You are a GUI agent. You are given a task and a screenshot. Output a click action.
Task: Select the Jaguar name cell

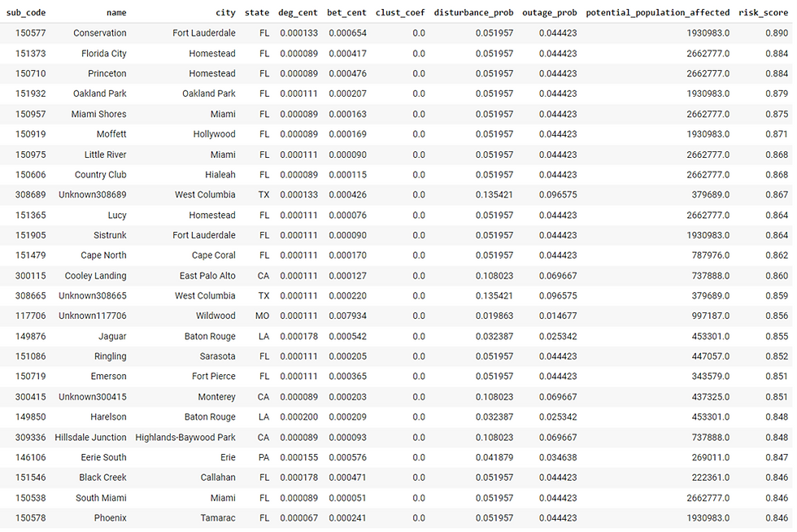point(112,336)
